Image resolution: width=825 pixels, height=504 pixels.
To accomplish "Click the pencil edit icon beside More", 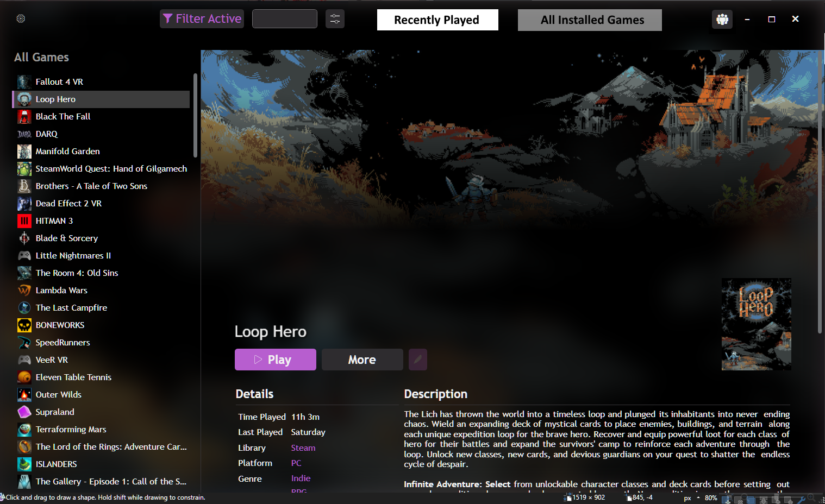I will pyautogui.click(x=417, y=360).
